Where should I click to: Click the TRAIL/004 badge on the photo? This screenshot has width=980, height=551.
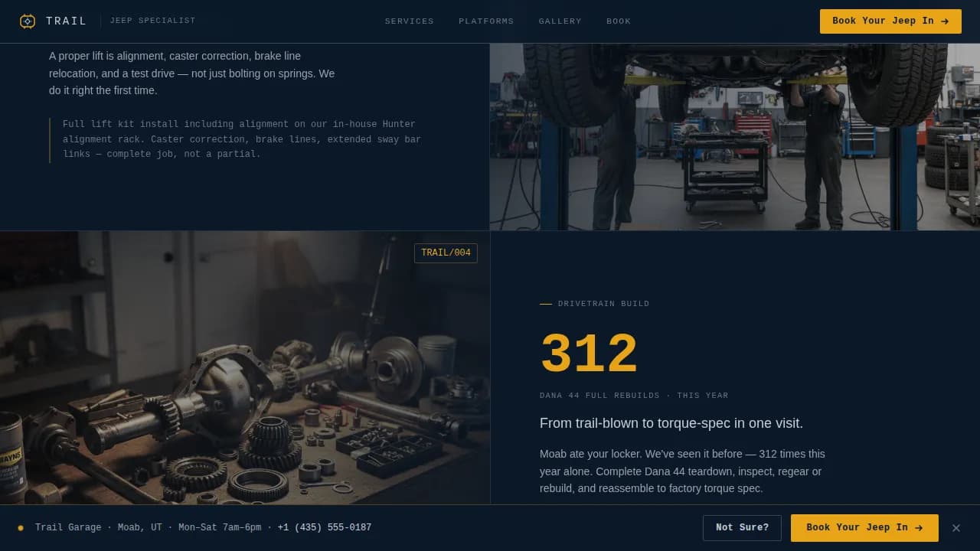click(x=446, y=253)
